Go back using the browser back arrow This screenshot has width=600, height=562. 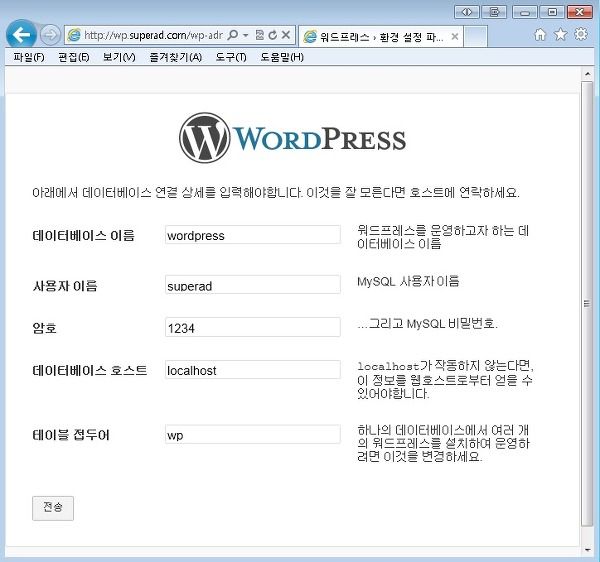[21, 35]
